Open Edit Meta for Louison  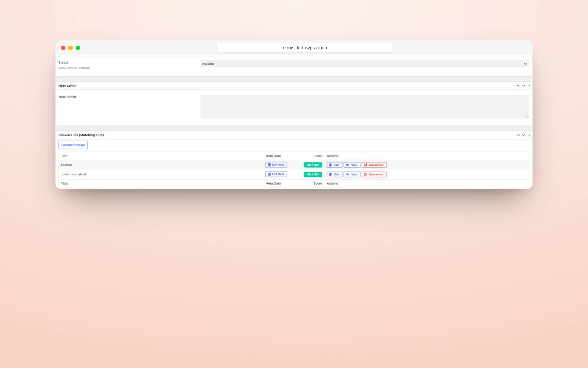[x=276, y=165]
